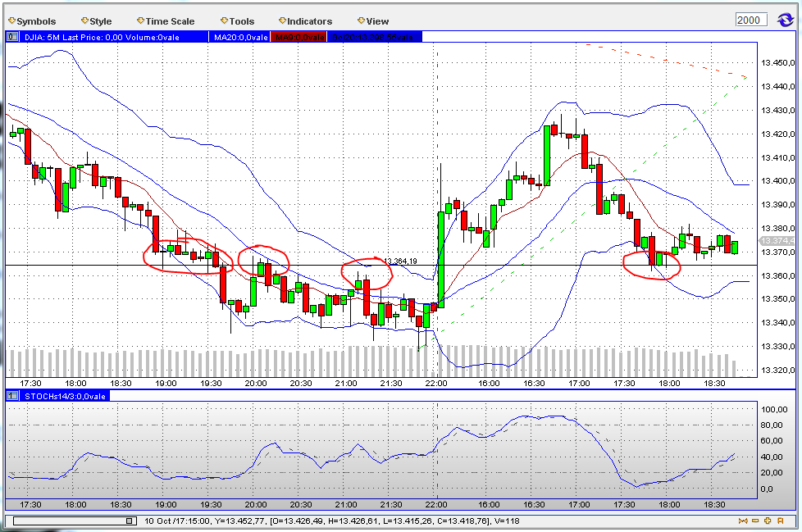Open the View dropdown
802x532 pixels.
(373, 20)
